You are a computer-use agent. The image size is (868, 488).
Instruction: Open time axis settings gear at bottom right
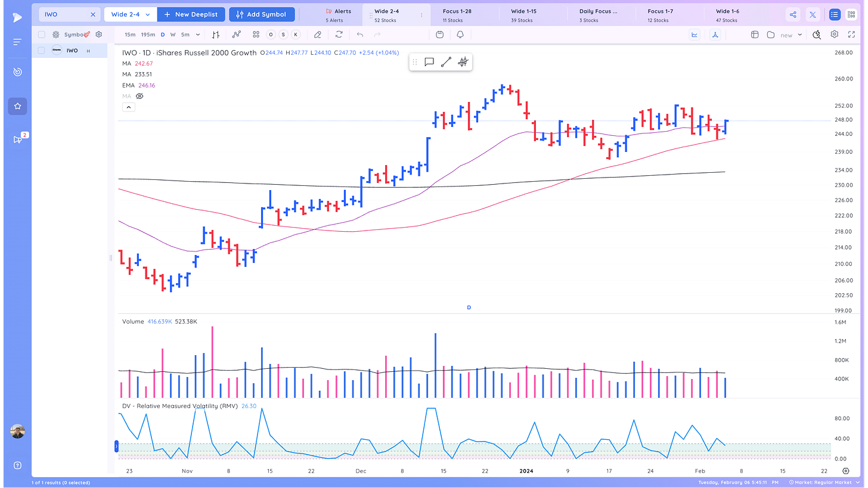tap(846, 471)
